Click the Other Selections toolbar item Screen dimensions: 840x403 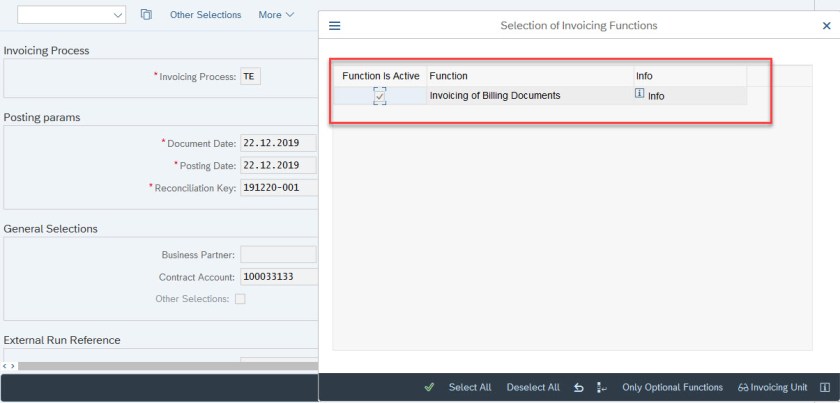[205, 15]
